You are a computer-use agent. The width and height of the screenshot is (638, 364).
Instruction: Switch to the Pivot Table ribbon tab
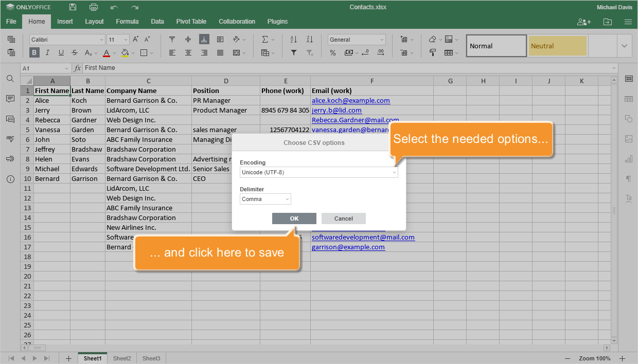(x=191, y=22)
